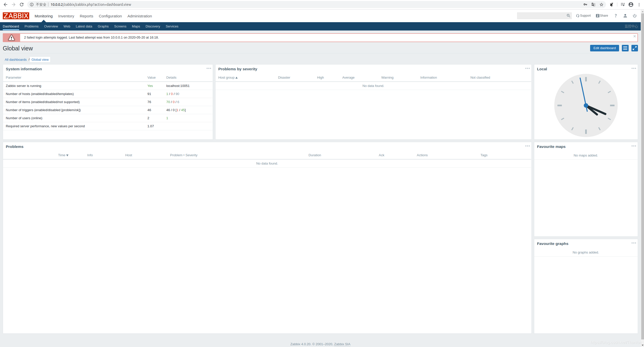Open the Reports menu
Viewport: 644px width, 347px height.
[x=86, y=16]
